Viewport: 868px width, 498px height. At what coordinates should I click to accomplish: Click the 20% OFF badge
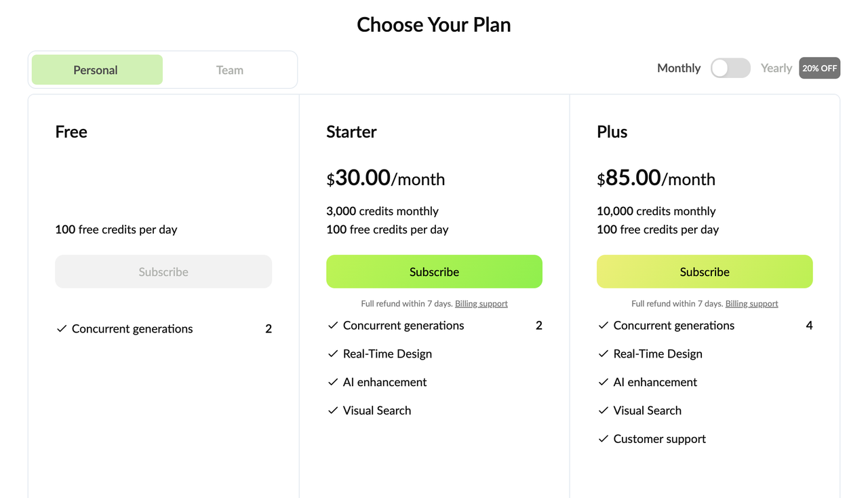pos(819,68)
